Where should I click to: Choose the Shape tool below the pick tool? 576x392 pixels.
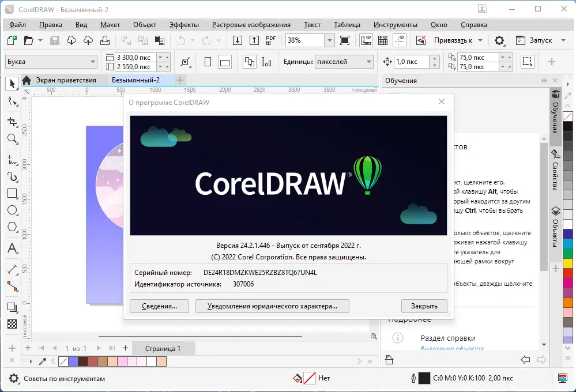13,101
